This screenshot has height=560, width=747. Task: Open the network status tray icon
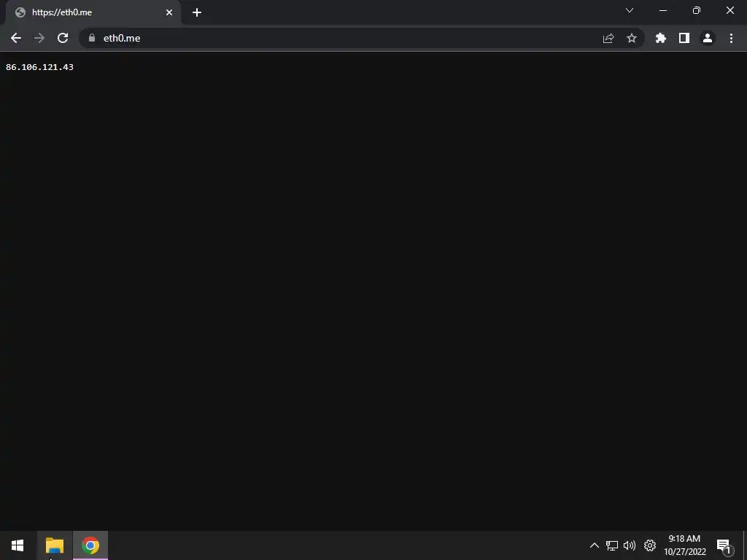612,545
